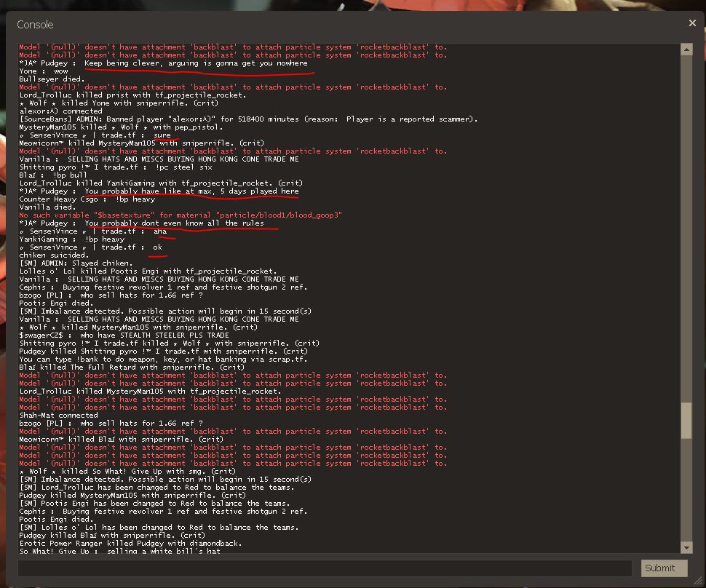
Task: Click the scrollbar down arrow
Action: (x=686, y=547)
